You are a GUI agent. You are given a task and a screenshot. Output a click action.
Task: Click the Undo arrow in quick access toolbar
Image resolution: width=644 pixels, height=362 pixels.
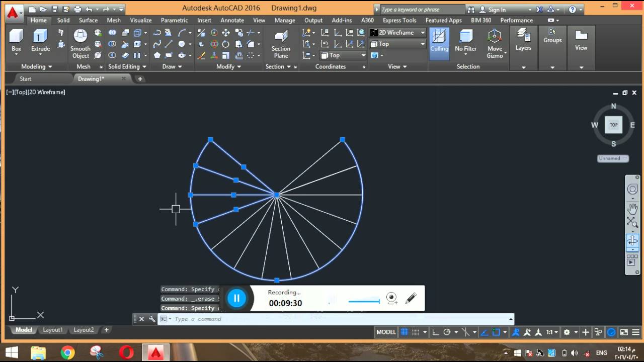(x=89, y=9)
